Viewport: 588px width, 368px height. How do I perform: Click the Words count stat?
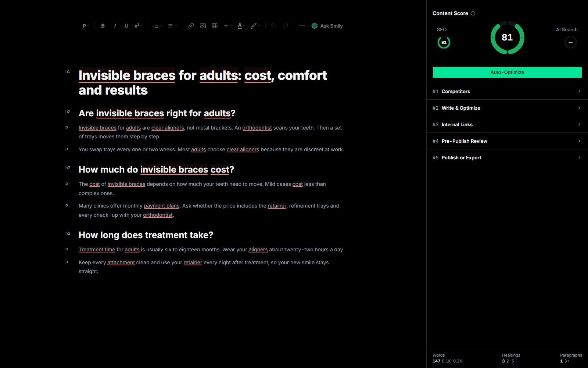447,358
